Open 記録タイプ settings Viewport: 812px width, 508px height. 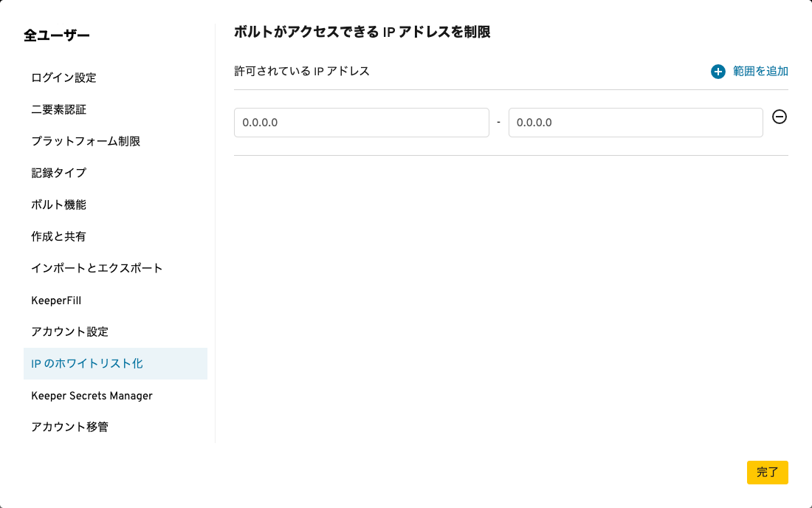(59, 173)
